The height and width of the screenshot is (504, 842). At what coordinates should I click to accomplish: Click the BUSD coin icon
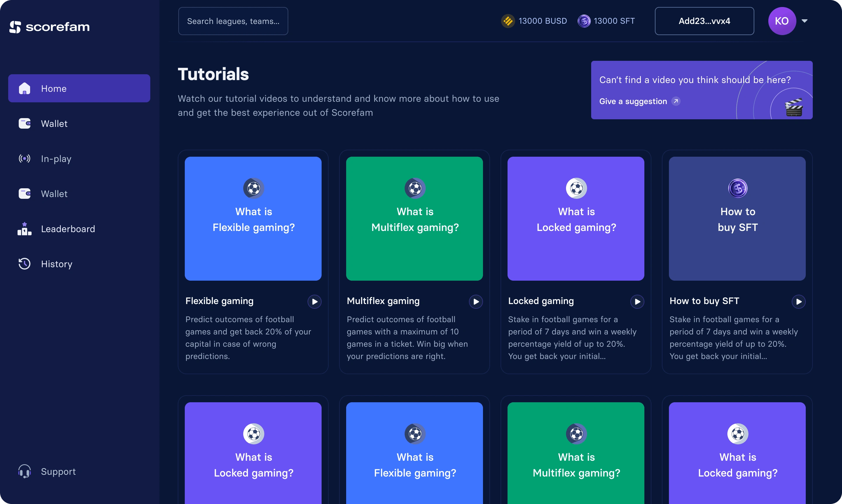coord(508,21)
